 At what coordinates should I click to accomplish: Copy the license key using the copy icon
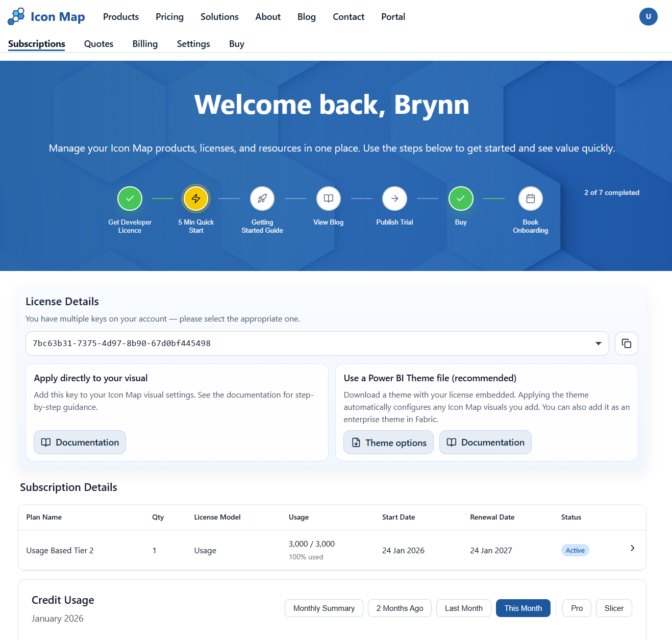(626, 343)
